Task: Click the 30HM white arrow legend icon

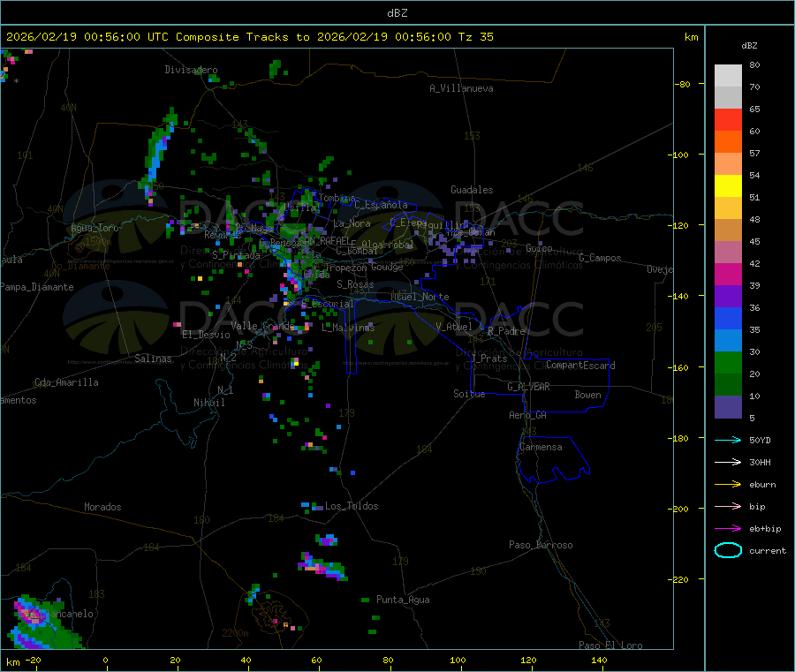Action: click(728, 462)
